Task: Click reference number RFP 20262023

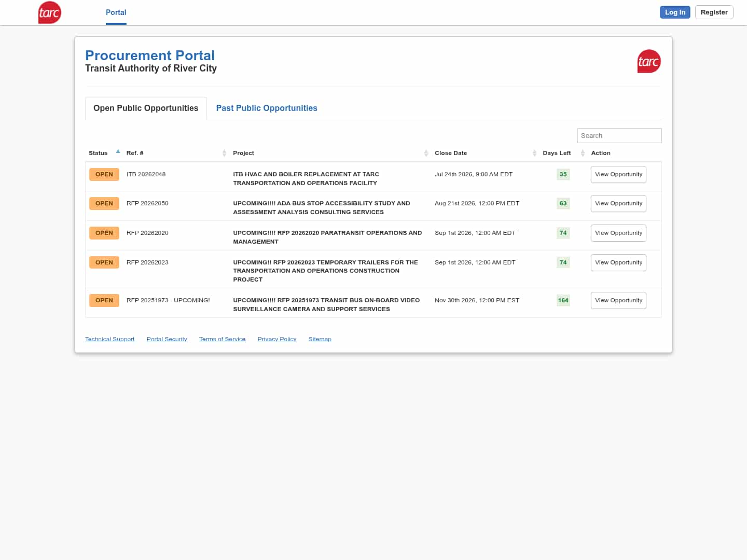Action: [147, 263]
